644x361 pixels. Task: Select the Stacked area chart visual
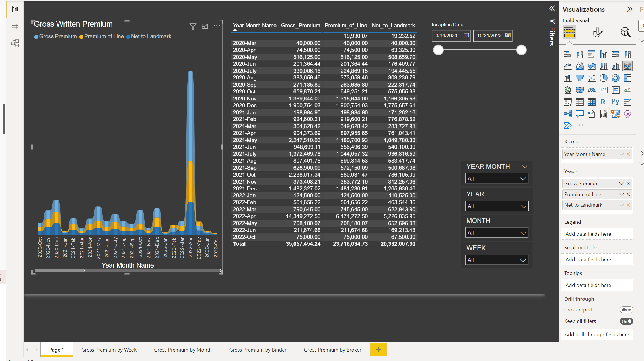click(592, 66)
